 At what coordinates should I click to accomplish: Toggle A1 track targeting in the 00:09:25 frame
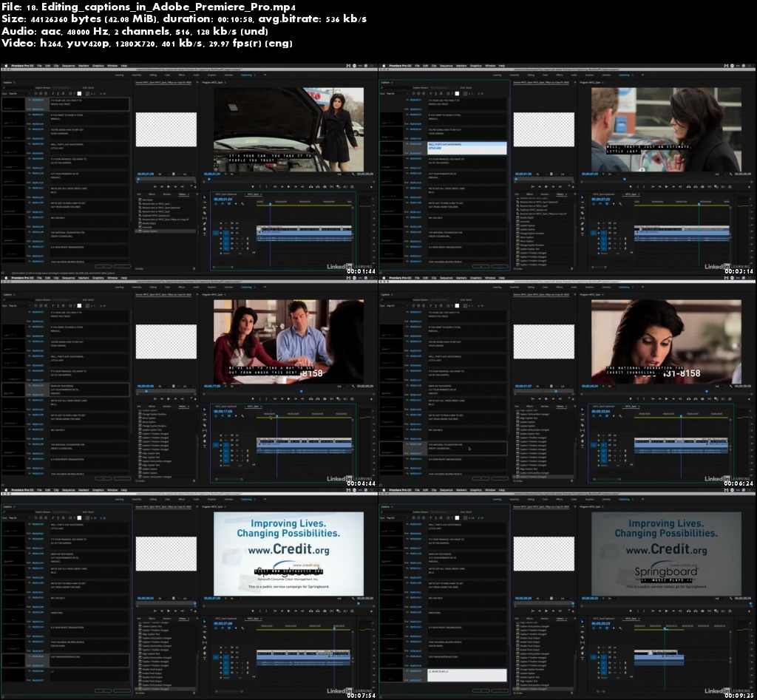[603, 663]
